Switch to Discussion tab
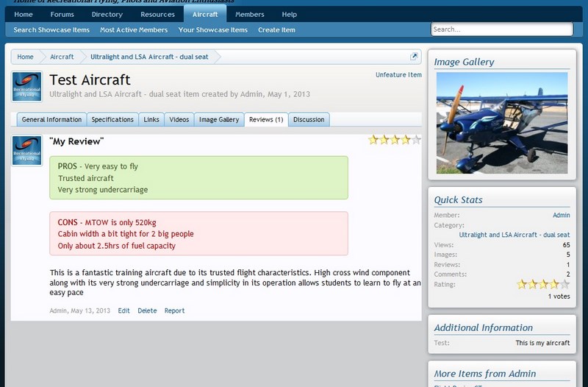 (309, 119)
